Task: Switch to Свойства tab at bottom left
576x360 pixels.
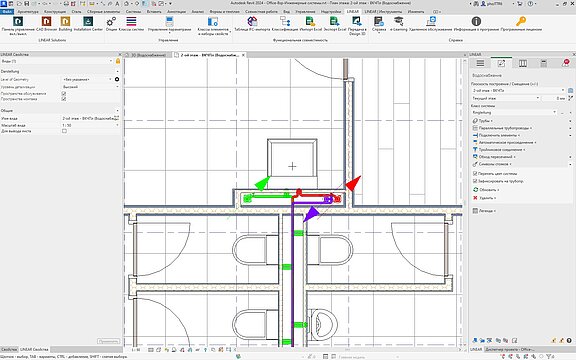Action: click(9, 349)
